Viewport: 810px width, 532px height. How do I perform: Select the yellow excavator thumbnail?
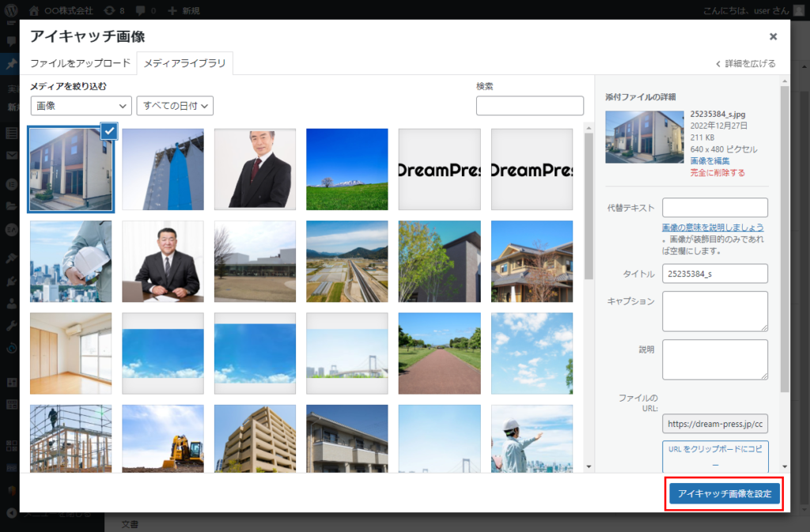[x=162, y=439]
